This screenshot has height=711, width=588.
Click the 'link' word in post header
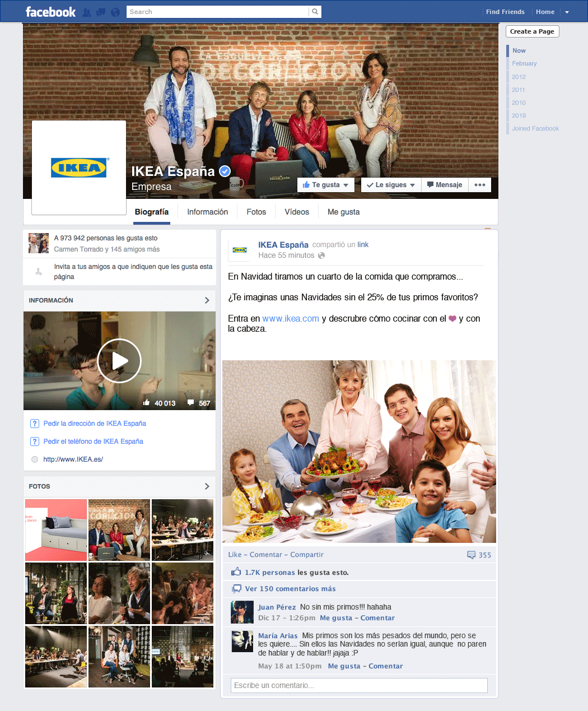click(363, 245)
